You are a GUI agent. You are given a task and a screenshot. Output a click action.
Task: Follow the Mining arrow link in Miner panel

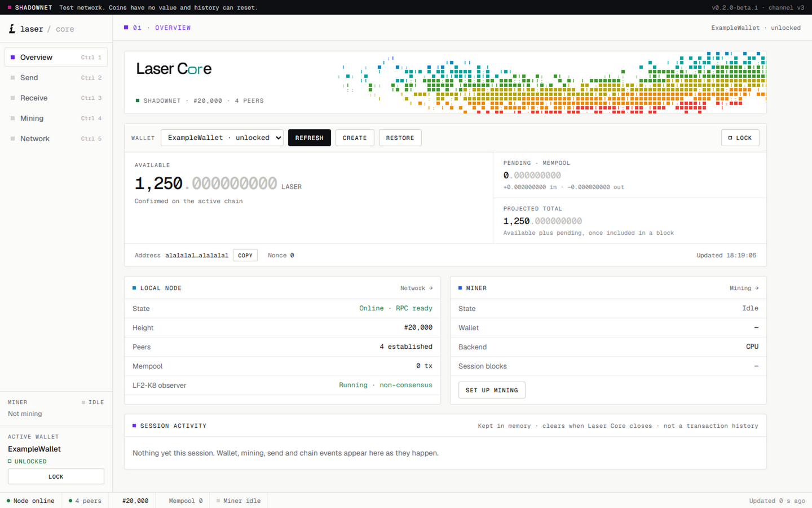[744, 288]
